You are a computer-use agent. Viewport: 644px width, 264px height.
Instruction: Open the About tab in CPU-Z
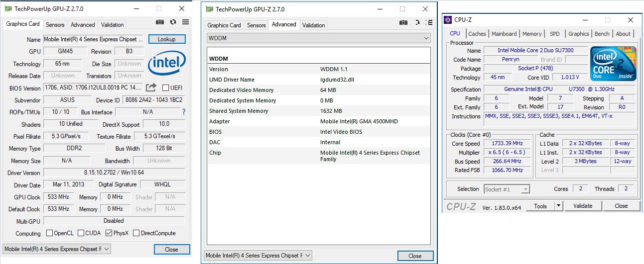click(x=623, y=34)
